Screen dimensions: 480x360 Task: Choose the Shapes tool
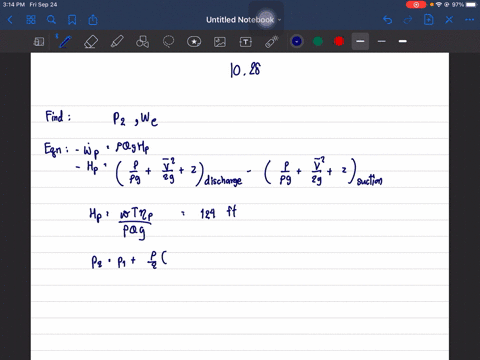pos(142,42)
